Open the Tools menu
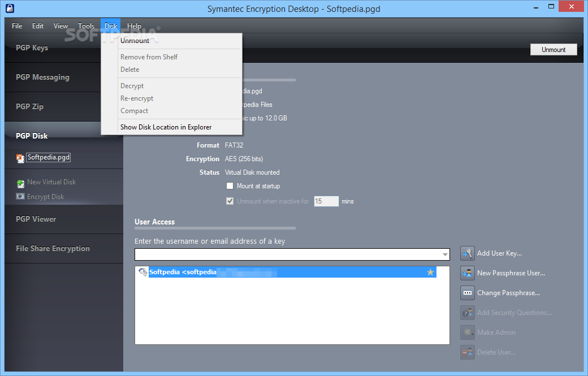Screen dimensions: 588x376 pos(87,26)
